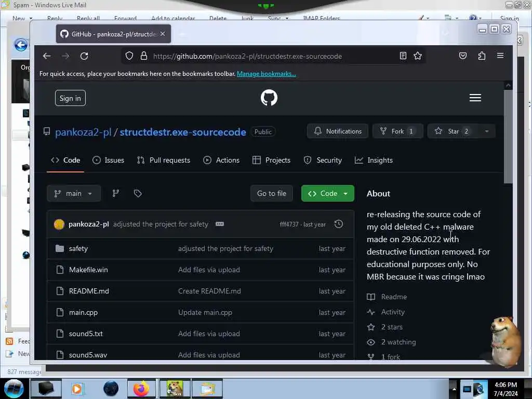Close the GitHub browser tab

163,34
